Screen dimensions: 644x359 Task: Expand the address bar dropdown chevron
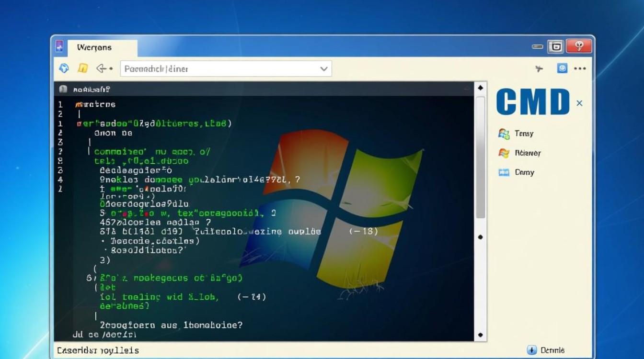click(324, 69)
